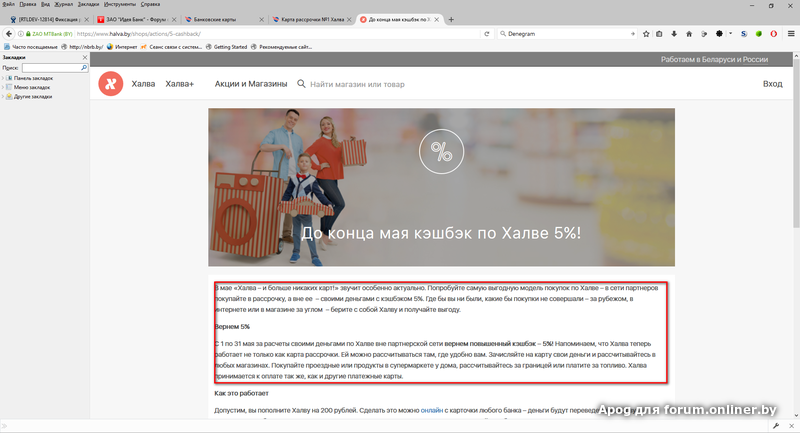Open the Firefox hamburger menu

(x=791, y=34)
